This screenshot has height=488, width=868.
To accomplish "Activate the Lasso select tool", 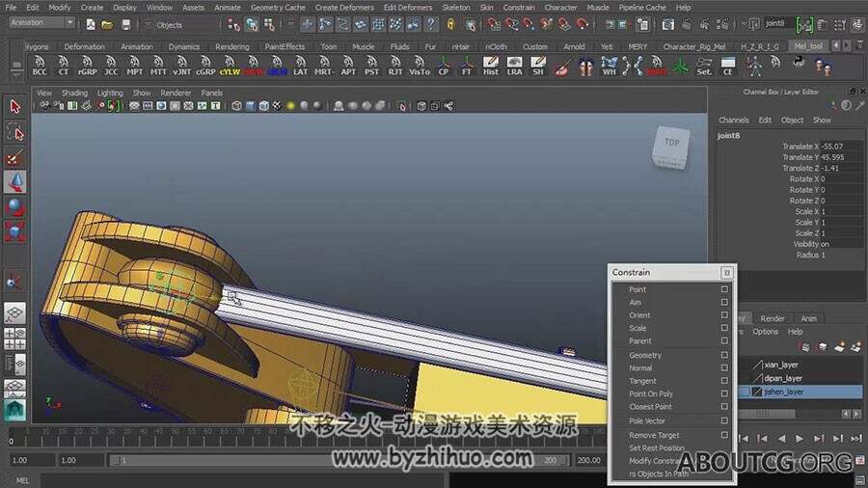I will click(x=14, y=132).
